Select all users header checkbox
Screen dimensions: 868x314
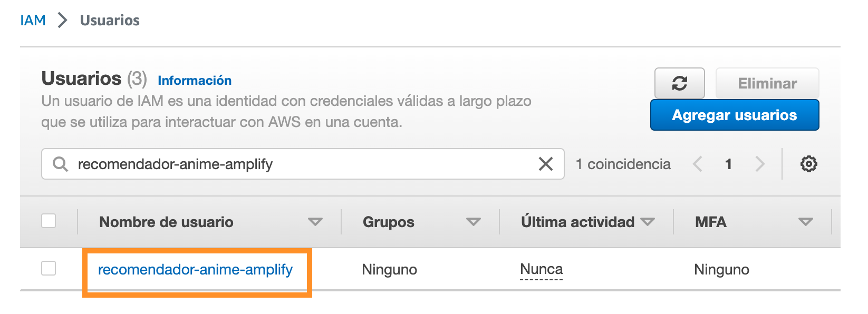[x=49, y=221]
